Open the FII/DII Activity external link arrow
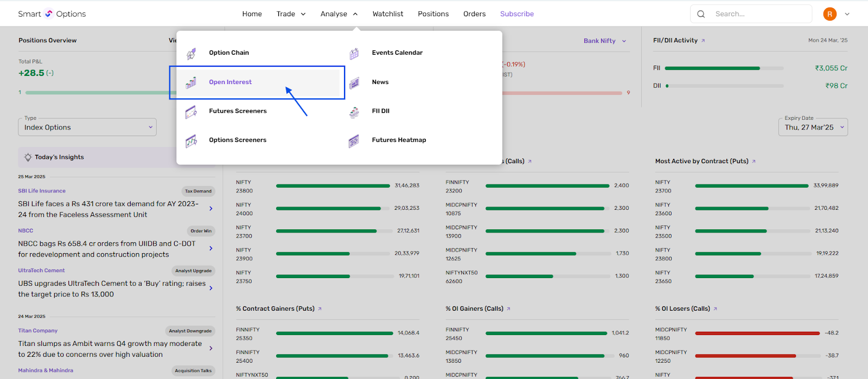This screenshot has height=379, width=868. [703, 41]
